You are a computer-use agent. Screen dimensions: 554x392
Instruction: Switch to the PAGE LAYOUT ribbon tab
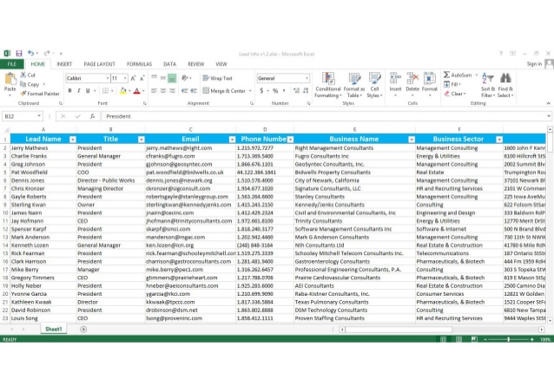pyautogui.click(x=99, y=64)
